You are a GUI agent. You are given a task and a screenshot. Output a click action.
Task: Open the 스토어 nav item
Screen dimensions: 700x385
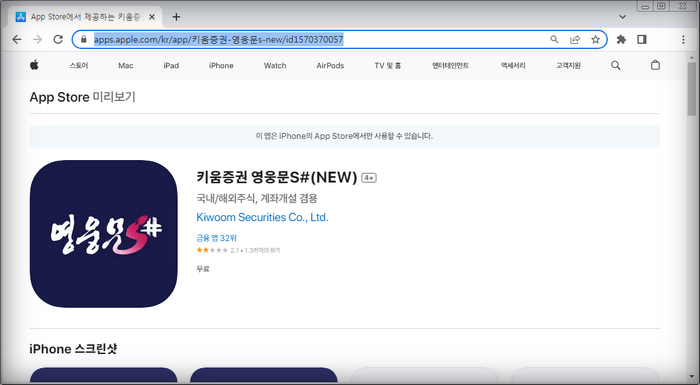(79, 66)
